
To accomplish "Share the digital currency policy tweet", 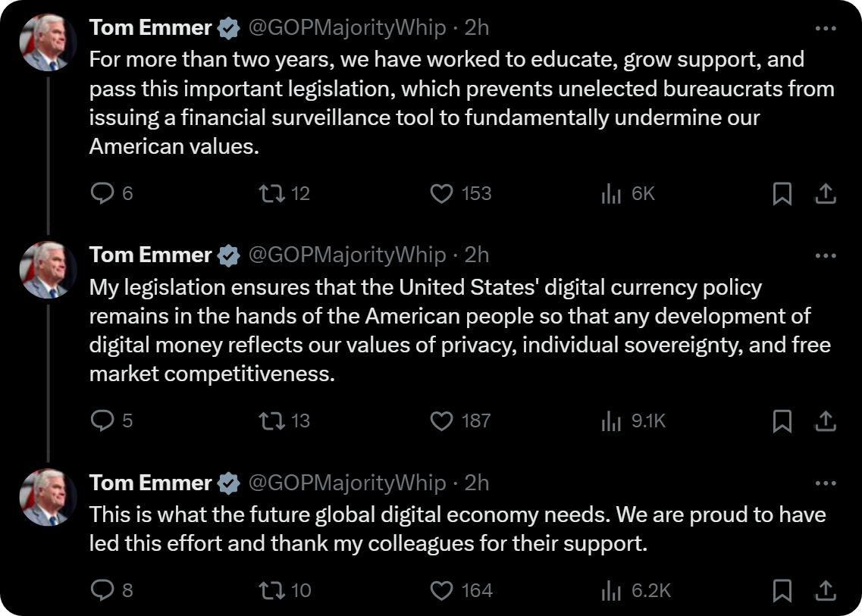I will click(825, 421).
